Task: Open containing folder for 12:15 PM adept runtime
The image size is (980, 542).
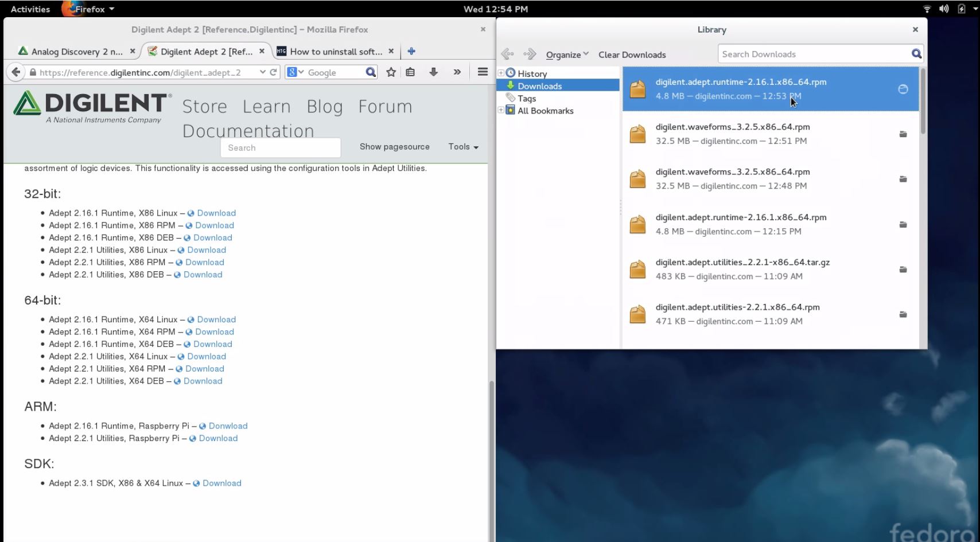Action: coord(903,224)
